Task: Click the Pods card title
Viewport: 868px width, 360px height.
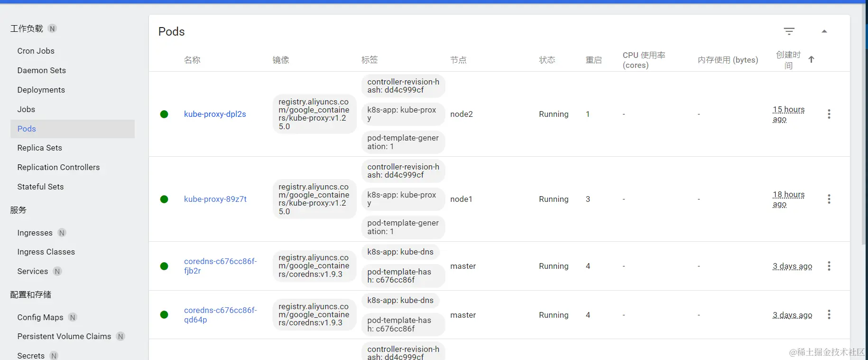Action: [172, 31]
